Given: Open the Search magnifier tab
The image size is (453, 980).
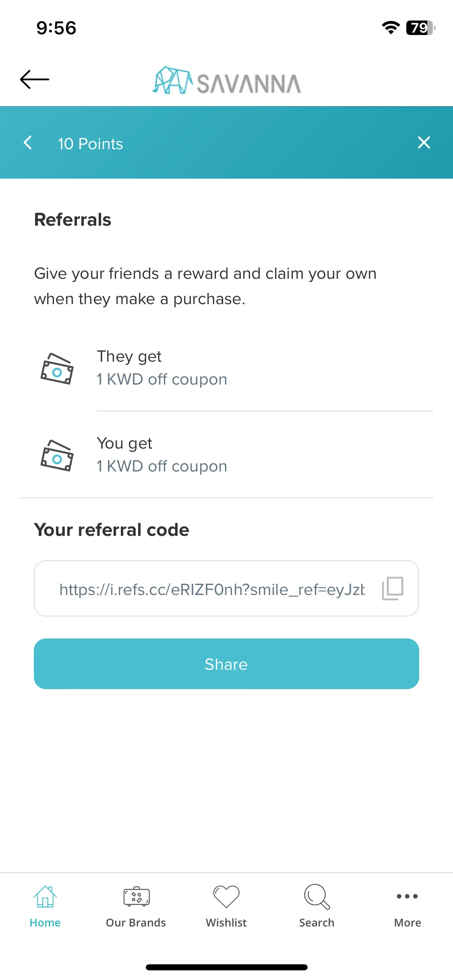Looking at the screenshot, I should (317, 907).
